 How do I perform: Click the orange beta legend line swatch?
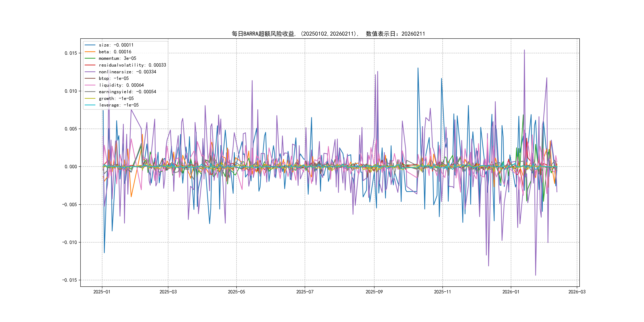pyautogui.click(x=90, y=52)
